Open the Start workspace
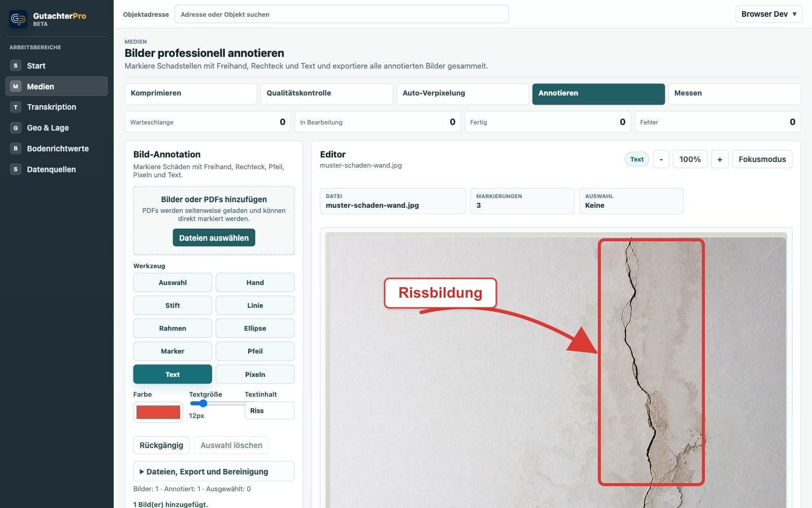Image resolution: width=812 pixels, height=508 pixels. [x=56, y=66]
